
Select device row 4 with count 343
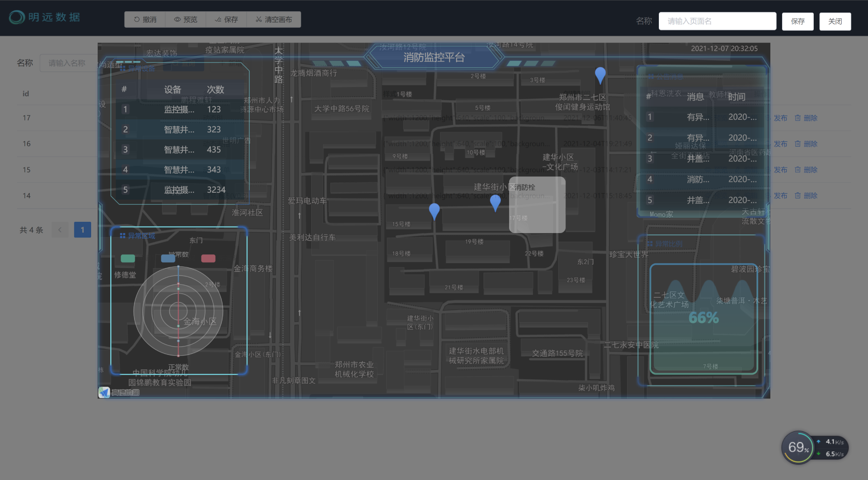coord(180,170)
